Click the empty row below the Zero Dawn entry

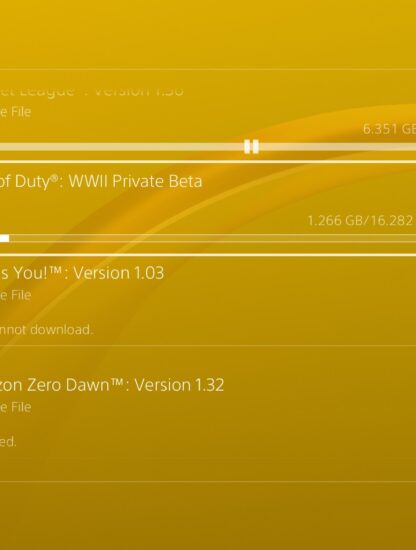coord(208,516)
